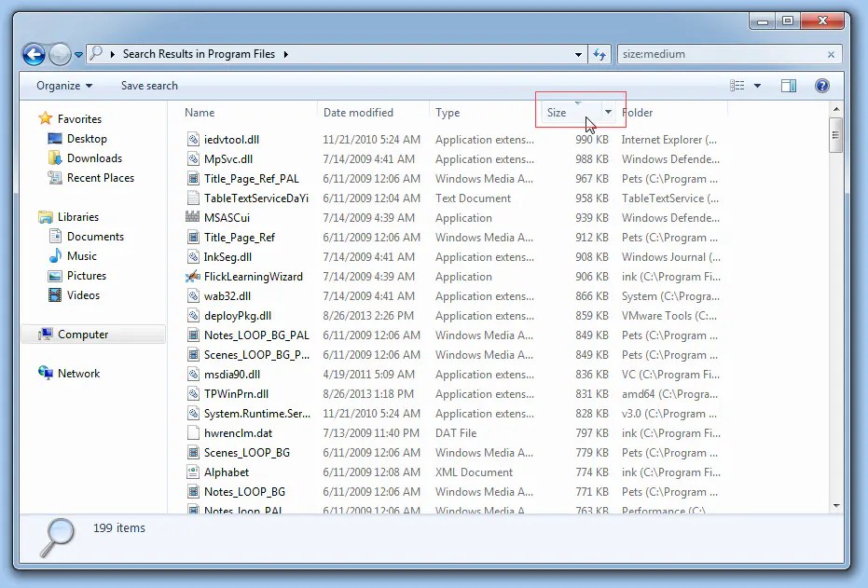Viewport: 868px width, 588px height.
Task: Open the address bar history dropdown
Action: [x=578, y=54]
